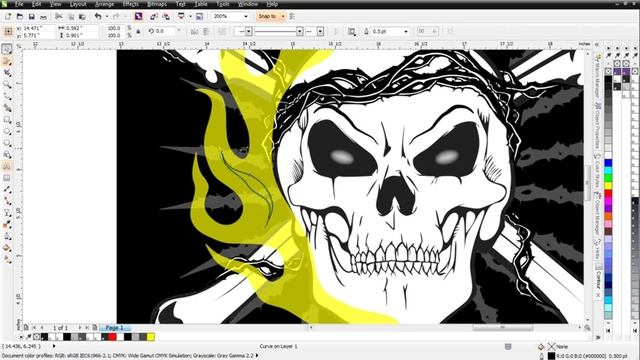This screenshot has height=360, width=640.
Task: Cut selection with the scissors icon
Action: pyautogui.click(x=59, y=17)
